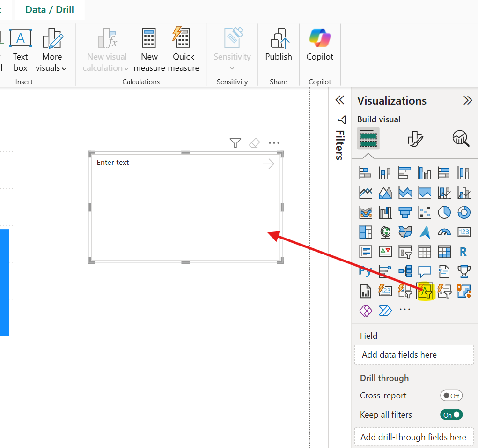Select the matrix visual
This screenshot has width=478, height=448.
click(x=444, y=252)
